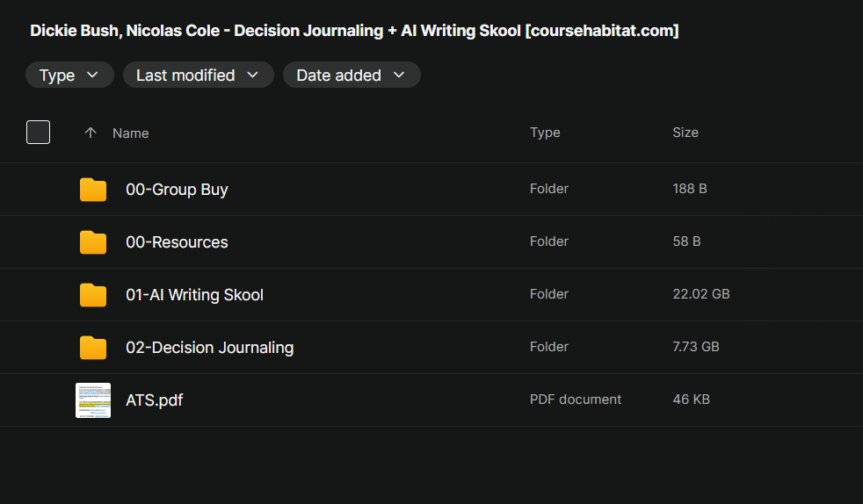Click the chevron on Last modified filter
The width and height of the screenshot is (863, 504).
(x=252, y=75)
